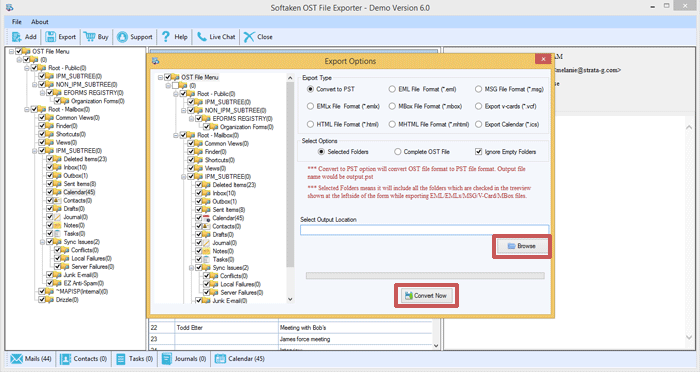
Task: Select HTML File Format radio button
Action: click(310, 124)
